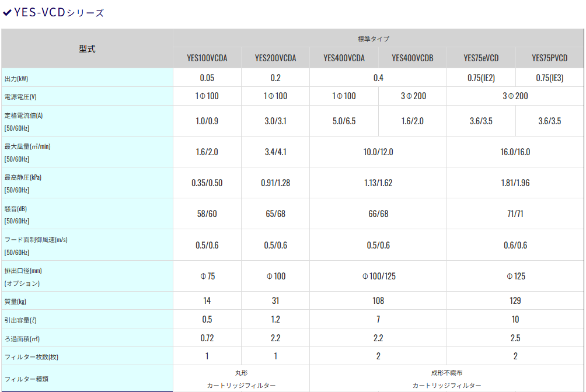Select the 16.0/16.0 max airflow cell
This screenshot has height=392, width=586.
click(x=515, y=152)
